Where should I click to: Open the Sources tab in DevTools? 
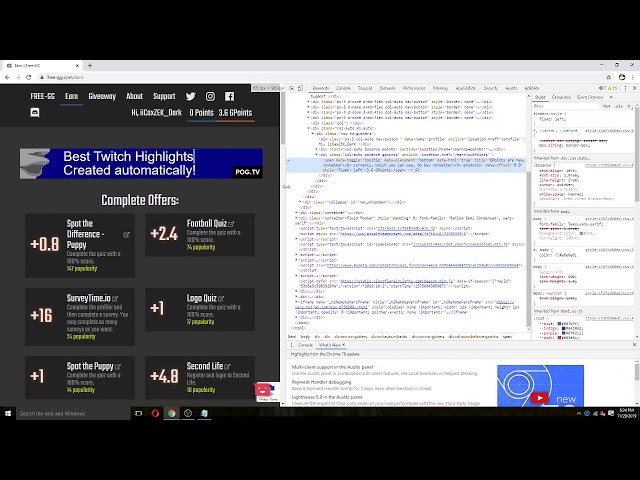pos(365,88)
